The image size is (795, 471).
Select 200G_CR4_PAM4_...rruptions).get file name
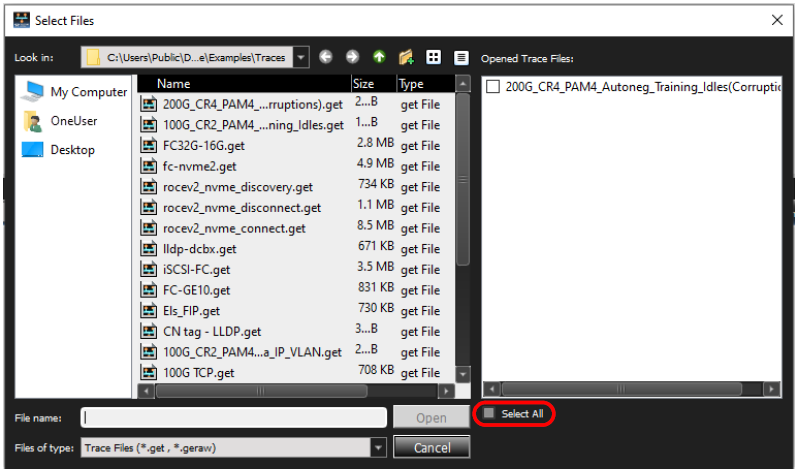point(253,104)
